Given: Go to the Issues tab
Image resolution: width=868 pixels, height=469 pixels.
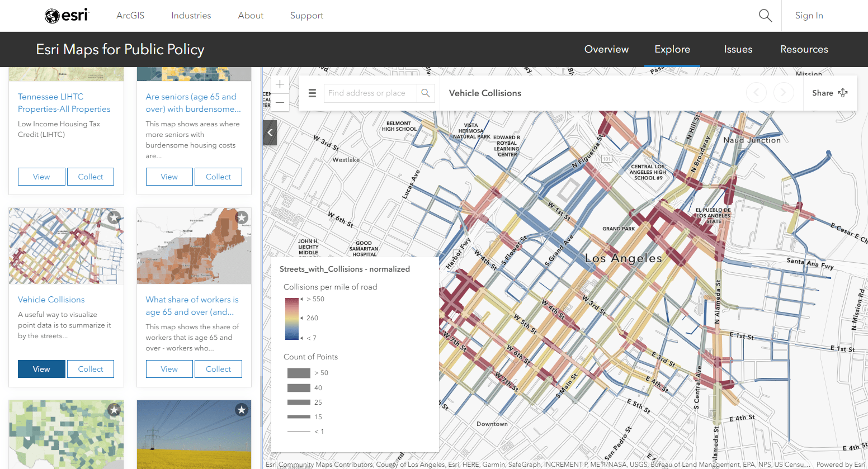Looking at the screenshot, I should click(x=738, y=49).
